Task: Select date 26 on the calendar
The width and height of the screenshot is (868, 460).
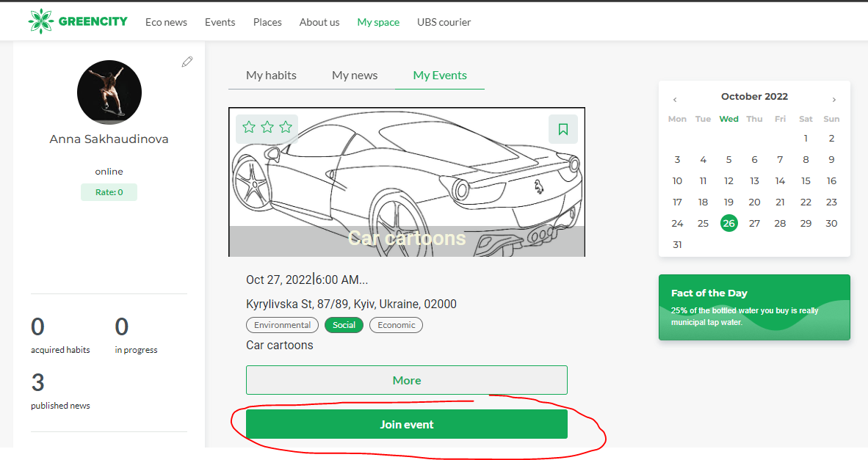Action: [x=728, y=223]
